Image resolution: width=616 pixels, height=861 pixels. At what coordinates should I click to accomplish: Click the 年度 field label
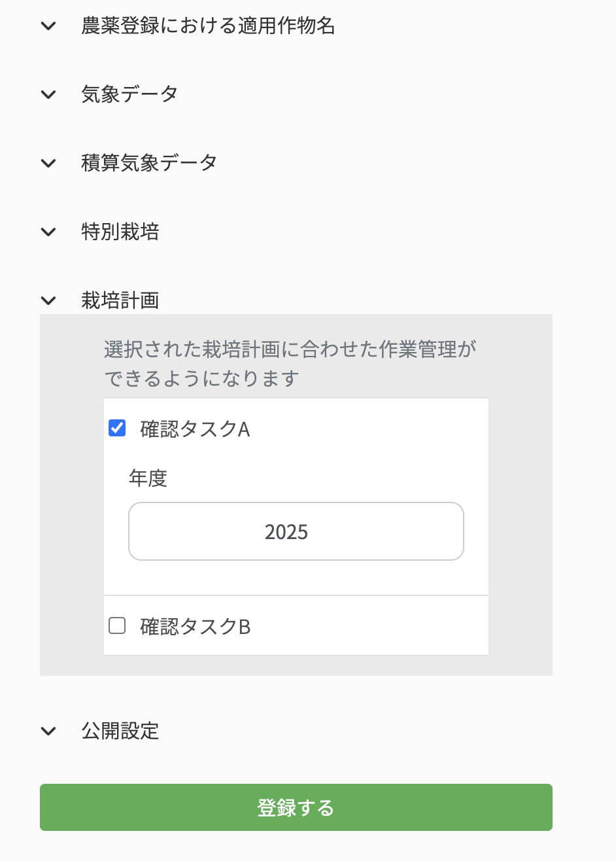click(148, 478)
